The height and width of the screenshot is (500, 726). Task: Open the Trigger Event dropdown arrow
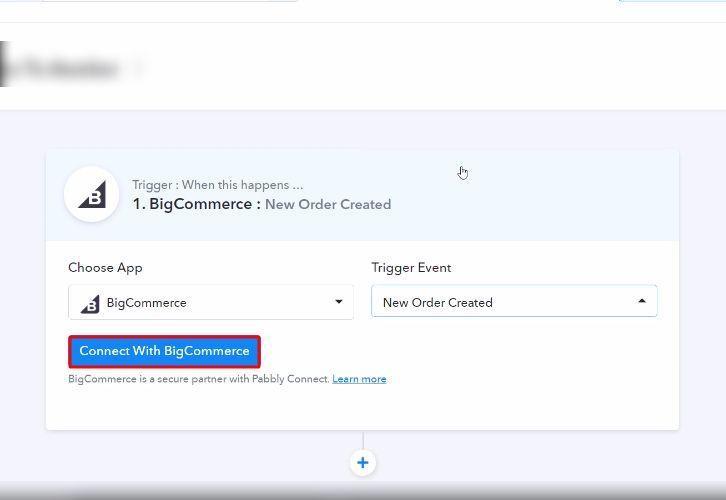pyautogui.click(x=642, y=302)
